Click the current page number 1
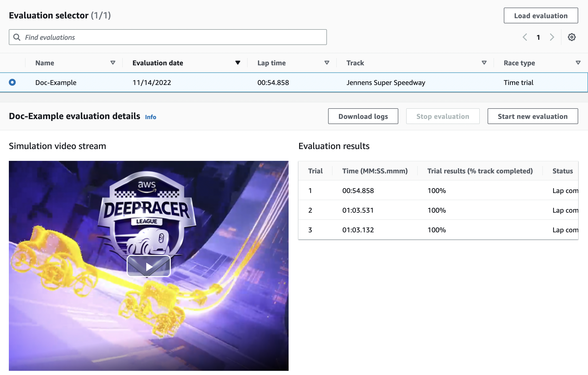588x375 pixels. (538, 37)
